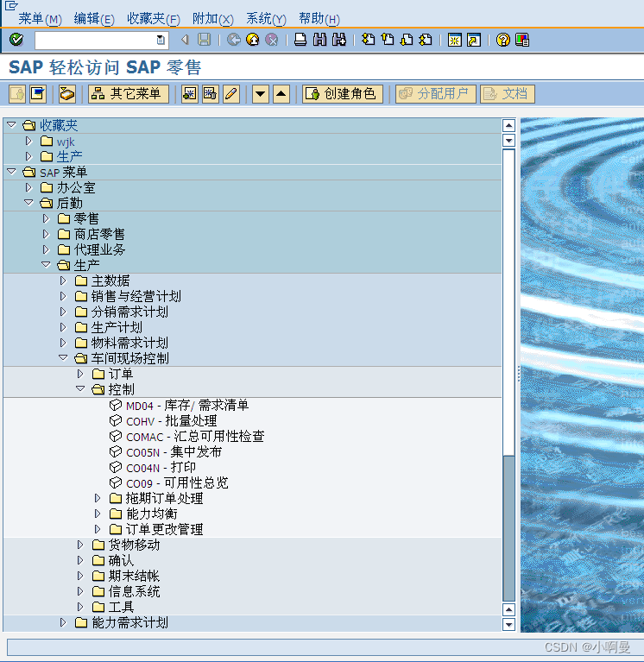The height and width of the screenshot is (662, 644).
Task: Click the Save diskette icon
Action: (x=205, y=40)
